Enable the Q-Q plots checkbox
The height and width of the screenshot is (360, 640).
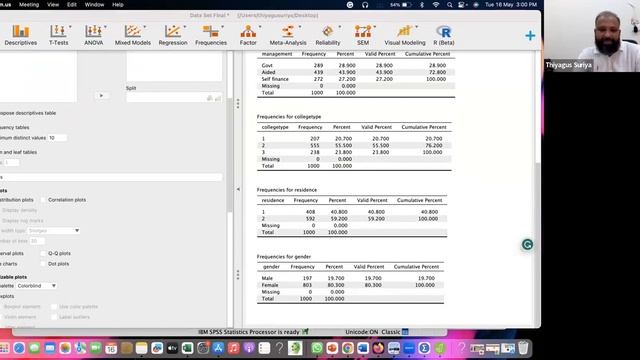coord(43,253)
